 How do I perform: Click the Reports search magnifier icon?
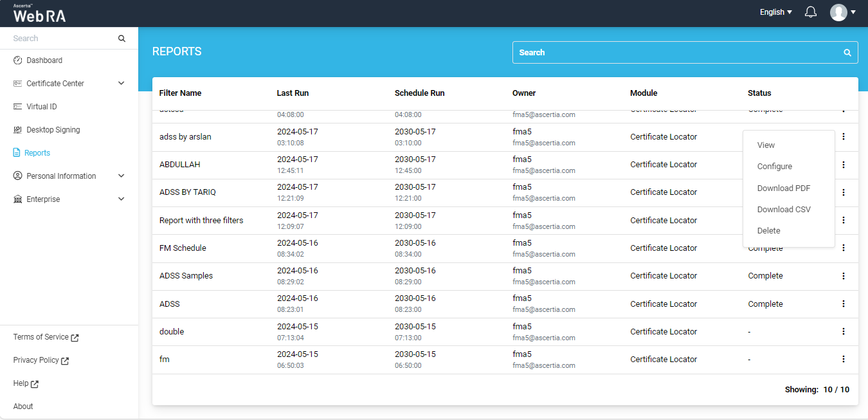pos(847,53)
